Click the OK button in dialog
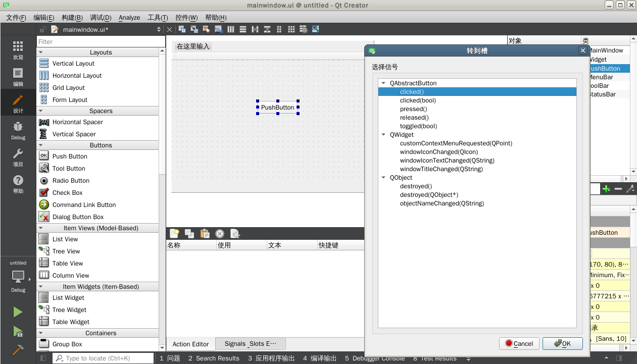This screenshot has width=637, height=364. pyautogui.click(x=562, y=344)
